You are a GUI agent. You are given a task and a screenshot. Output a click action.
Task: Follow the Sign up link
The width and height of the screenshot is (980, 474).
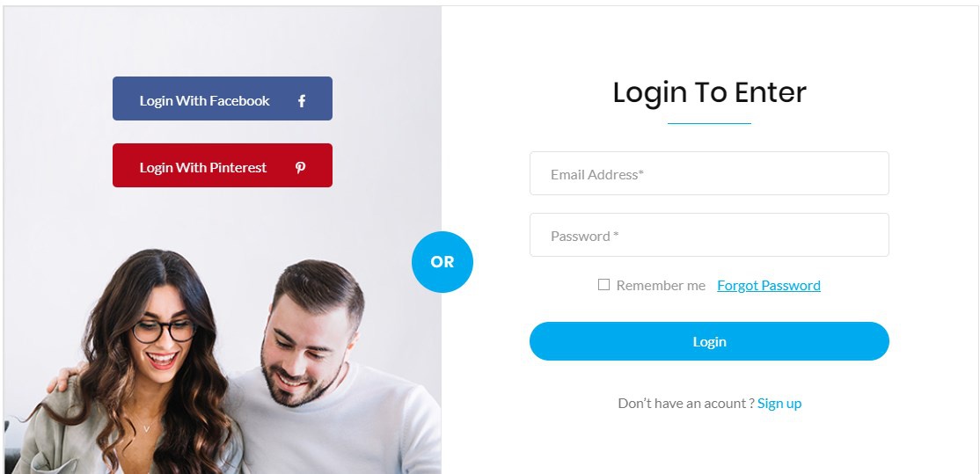tap(779, 404)
